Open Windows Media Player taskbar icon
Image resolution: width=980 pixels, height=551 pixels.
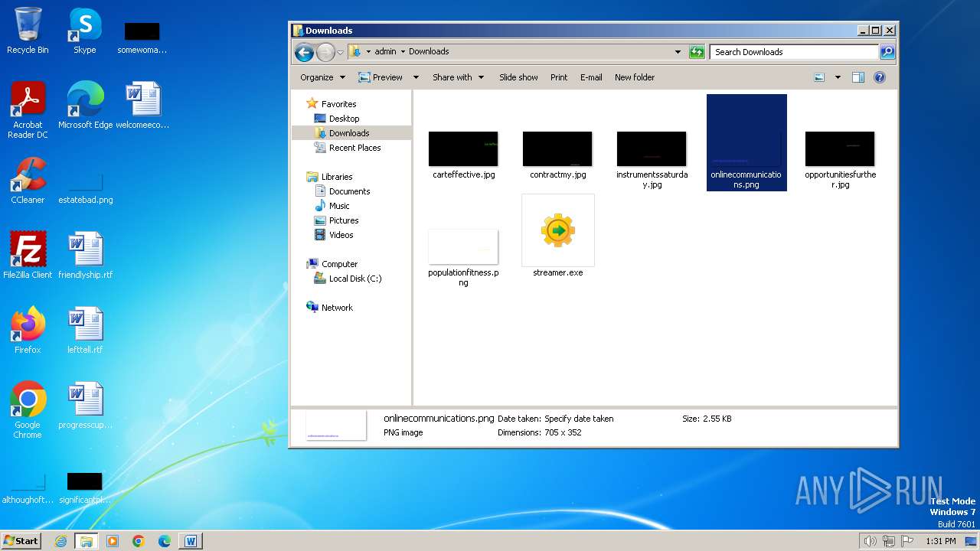click(x=113, y=541)
